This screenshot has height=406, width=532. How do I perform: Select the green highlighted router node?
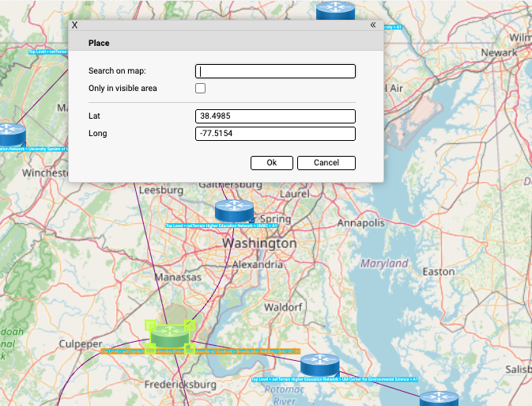point(169,336)
